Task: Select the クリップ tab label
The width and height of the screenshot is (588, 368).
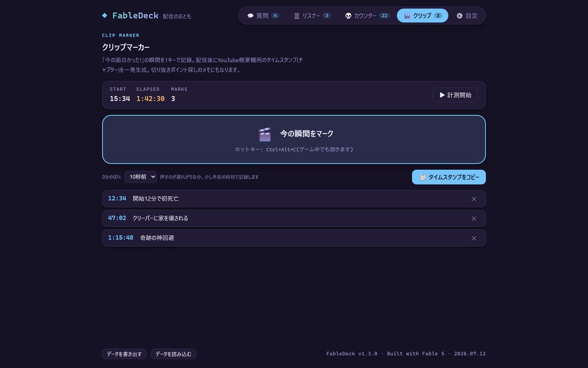Action: coord(422,16)
